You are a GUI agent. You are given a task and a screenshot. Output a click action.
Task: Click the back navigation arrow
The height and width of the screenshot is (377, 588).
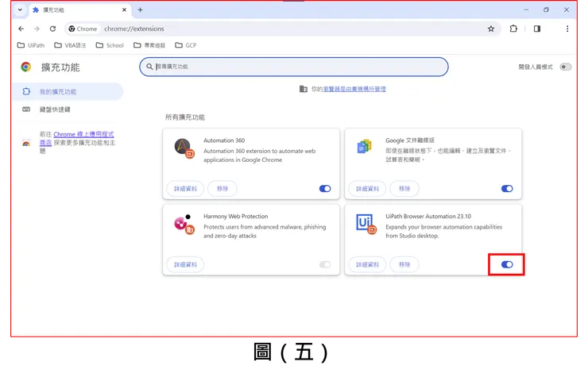pyautogui.click(x=21, y=29)
